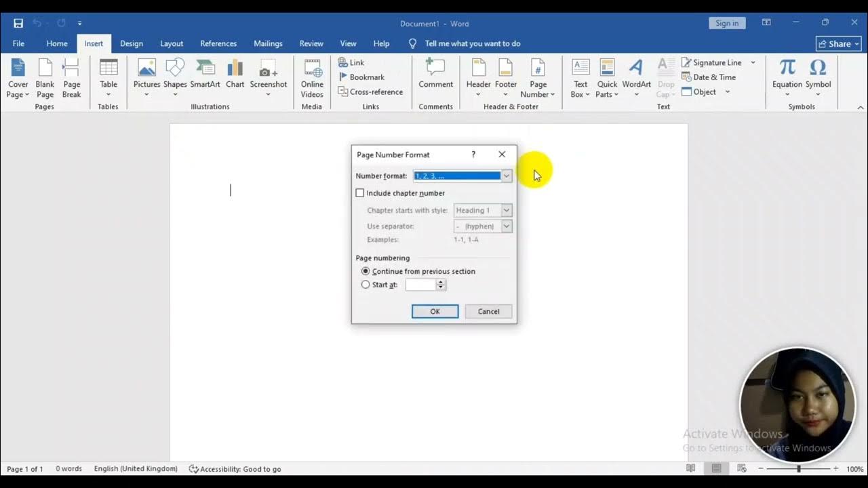This screenshot has height=488, width=868.
Task: Click the Save icon in title bar
Action: (x=18, y=23)
